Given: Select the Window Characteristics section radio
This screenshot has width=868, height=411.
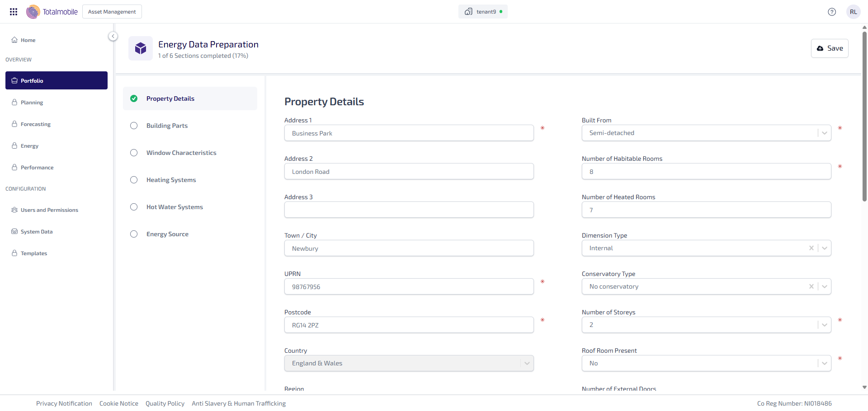Looking at the screenshot, I should (x=134, y=153).
